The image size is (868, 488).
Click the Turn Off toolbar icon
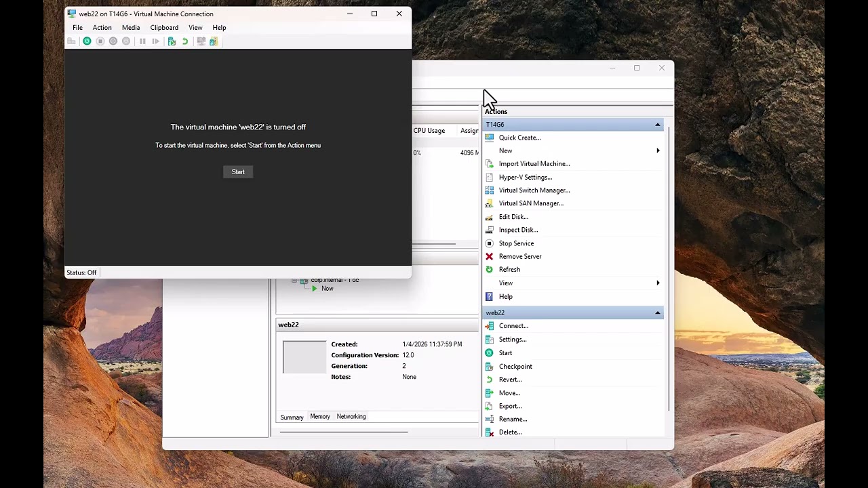coord(100,41)
